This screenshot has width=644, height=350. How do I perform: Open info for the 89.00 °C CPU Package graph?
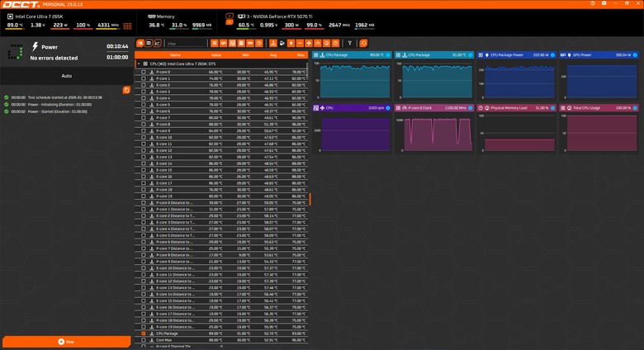[x=388, y=55]
